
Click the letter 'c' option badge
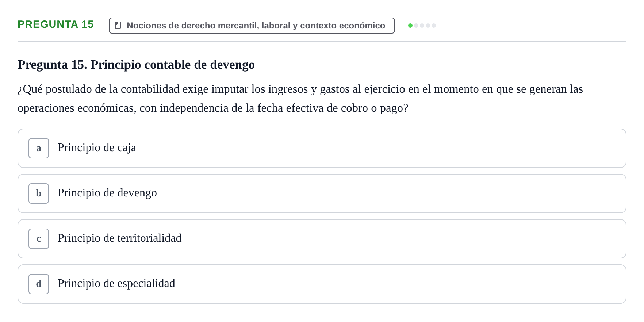(39, 239)
